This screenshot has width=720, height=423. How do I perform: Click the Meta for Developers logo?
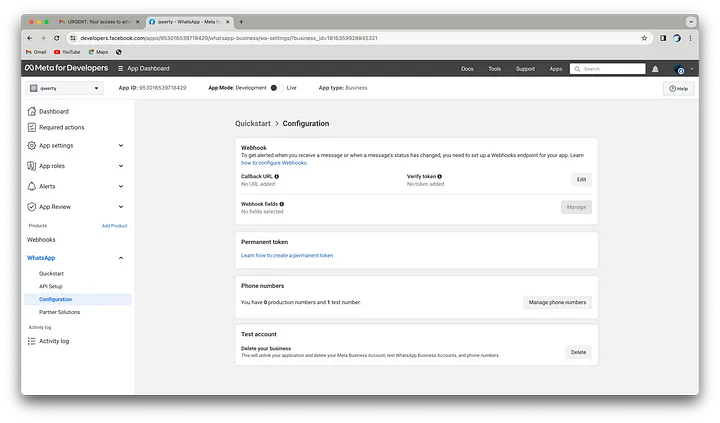[67, 68]
